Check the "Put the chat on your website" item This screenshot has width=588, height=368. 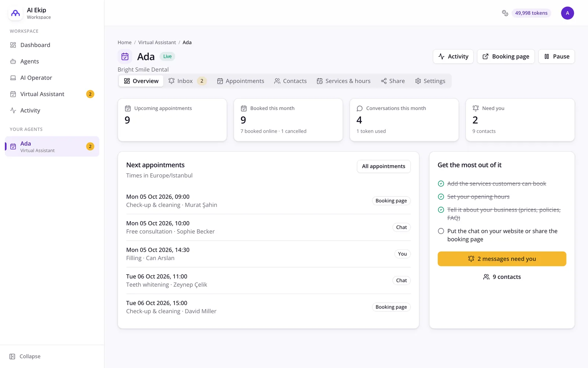click(441, 231)
